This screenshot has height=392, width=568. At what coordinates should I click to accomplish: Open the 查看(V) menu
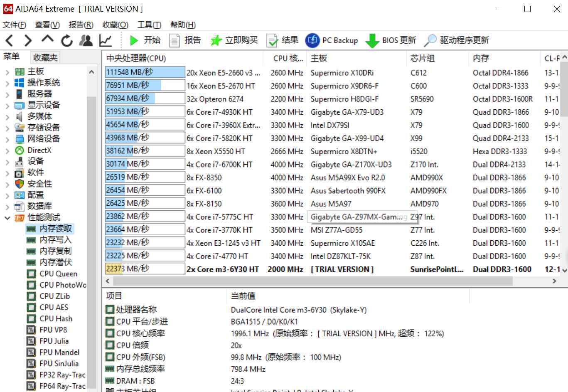click(x=47, y=25)
